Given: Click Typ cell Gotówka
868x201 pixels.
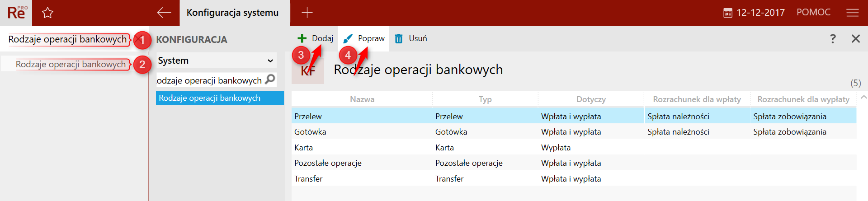Looking at the screenshot, I should (451, 132).
